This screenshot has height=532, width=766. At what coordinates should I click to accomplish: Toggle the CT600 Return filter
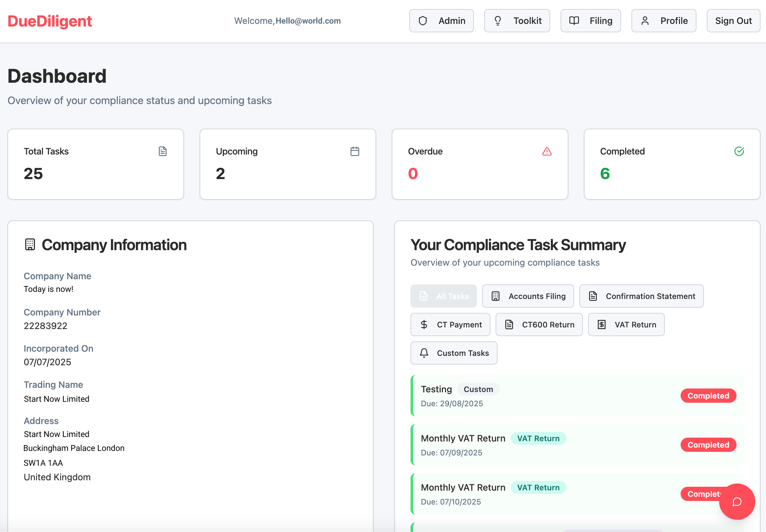[x=539, y=324]
